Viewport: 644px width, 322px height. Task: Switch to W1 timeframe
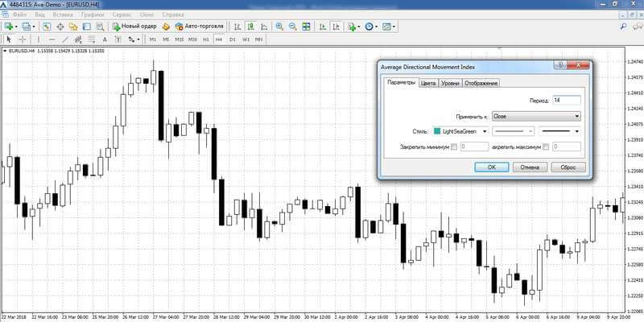coord(246,39)
